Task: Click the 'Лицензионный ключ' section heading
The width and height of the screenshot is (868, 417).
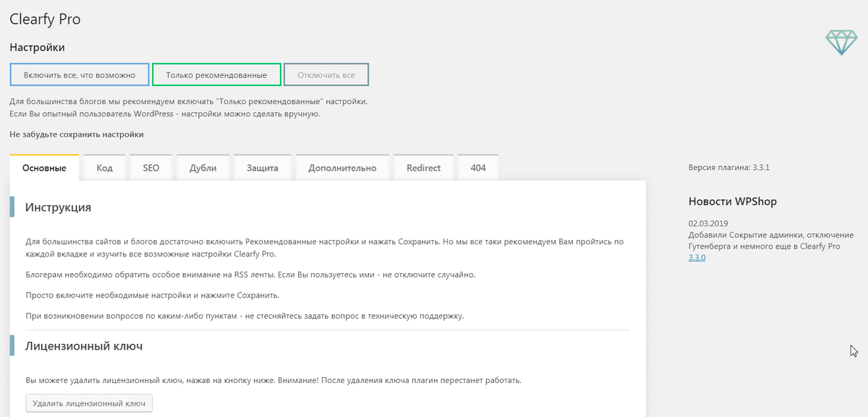Action: tap(84, 346)
